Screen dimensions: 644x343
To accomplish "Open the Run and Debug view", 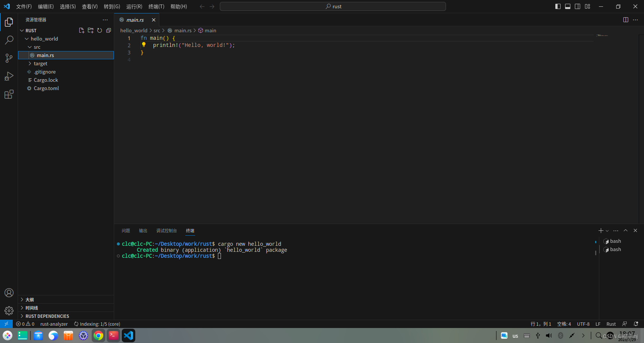I will point(9,76).
